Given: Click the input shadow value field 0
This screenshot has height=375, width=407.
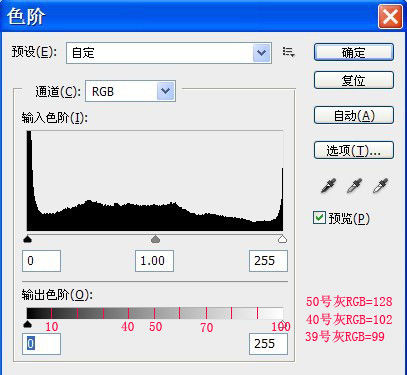Looking at the screenshot, I should [x=41, y=261].
